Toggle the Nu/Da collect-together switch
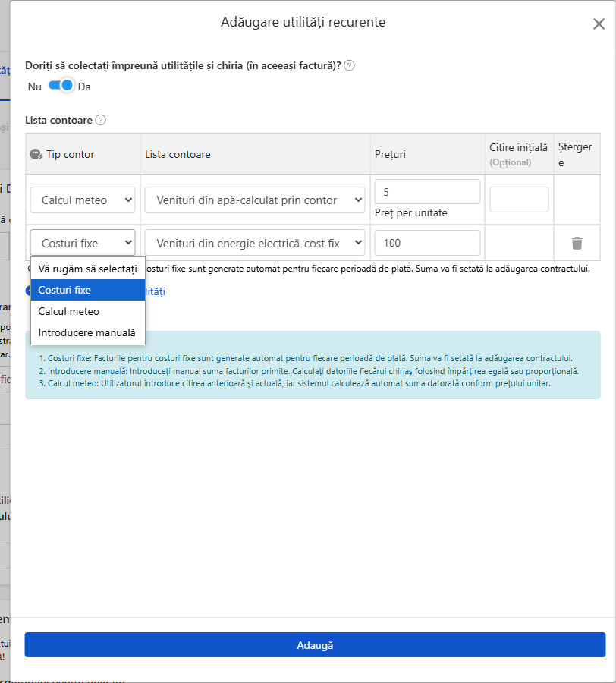Screen dimensions: 616x683 tap(61, 85)
